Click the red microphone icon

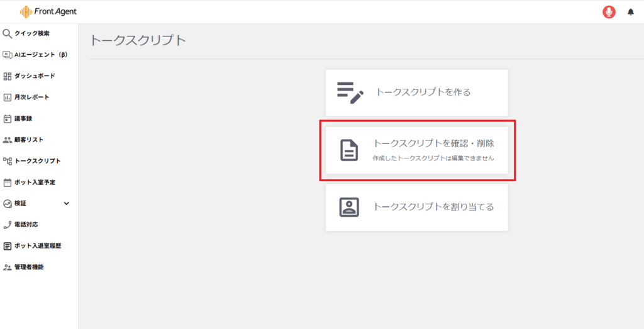click(x=609, y=12)
